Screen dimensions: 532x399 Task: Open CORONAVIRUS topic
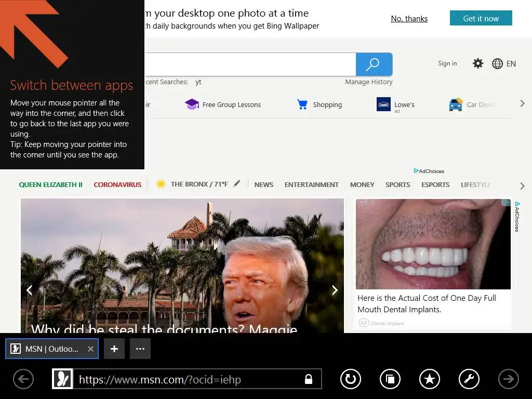[117, 185]
